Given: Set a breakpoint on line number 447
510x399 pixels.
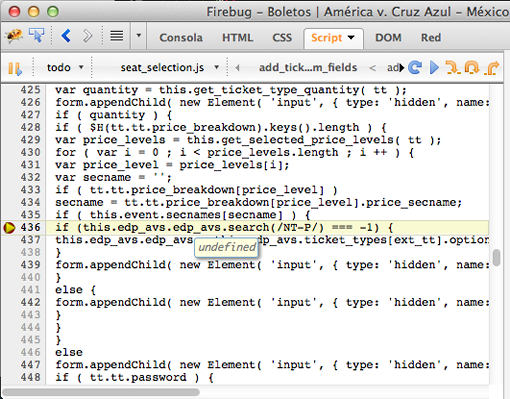Looking at the screenshot, I should pyautogui.click(x=30, y=365).
